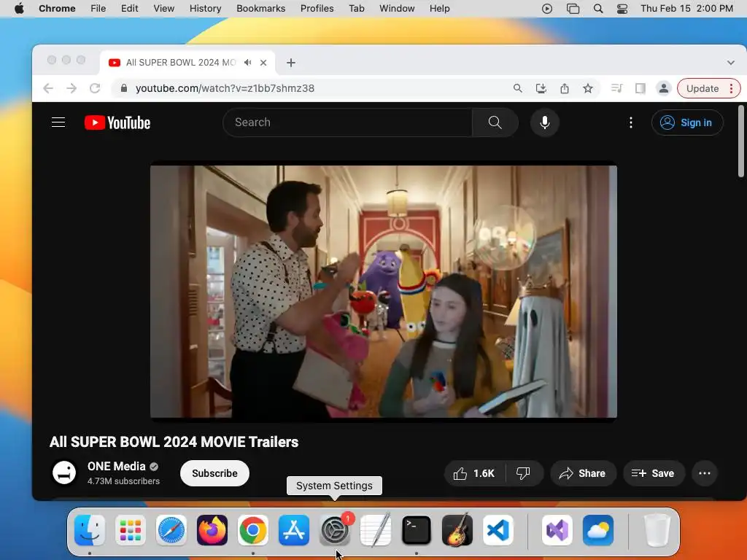Open a new tab with plus button
Image resolution: width=747 pixels, height=560 pixels.
click(290, 63)
